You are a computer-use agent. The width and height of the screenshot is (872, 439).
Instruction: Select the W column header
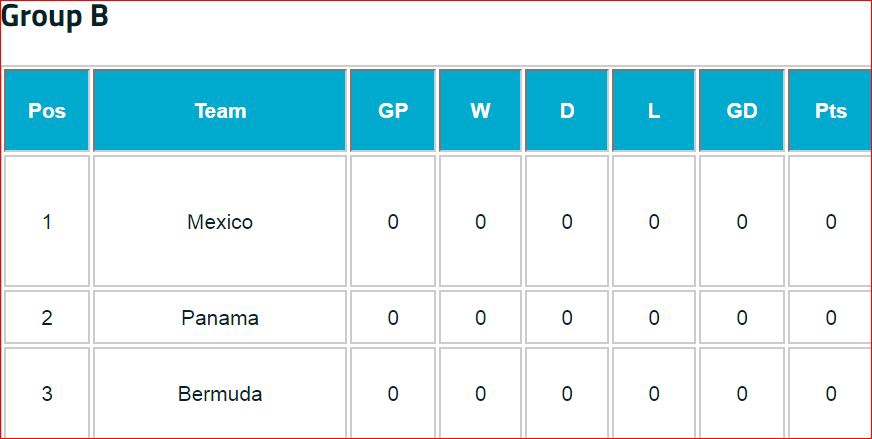tap(480, 111)
